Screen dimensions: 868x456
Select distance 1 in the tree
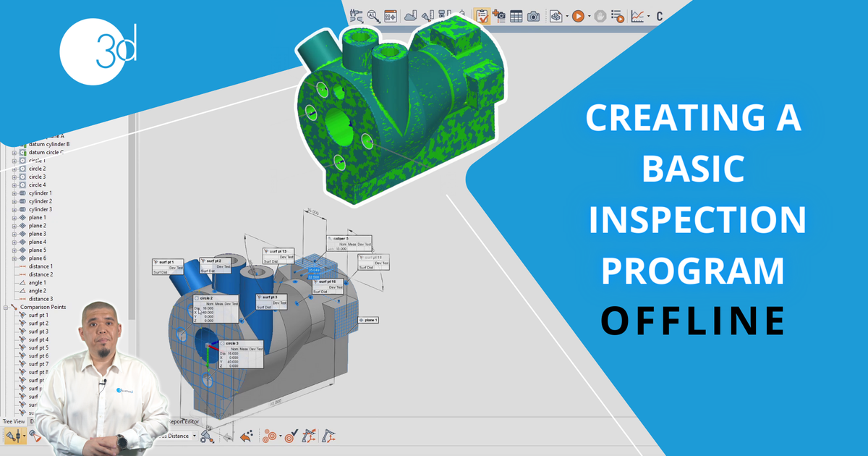coord(41,266)
